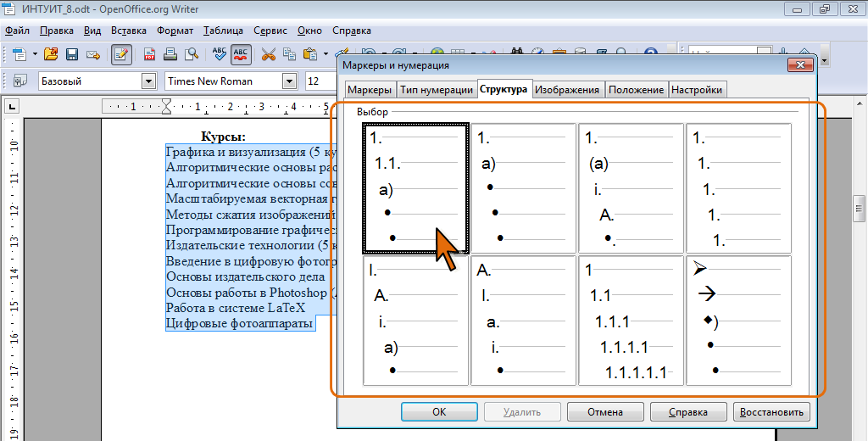Click the tab stop type button on ruler

[x=12, y=106]
